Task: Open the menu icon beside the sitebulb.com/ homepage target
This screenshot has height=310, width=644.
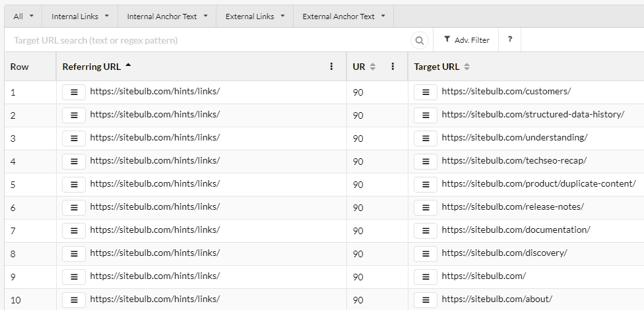Action: coord(426,277)
